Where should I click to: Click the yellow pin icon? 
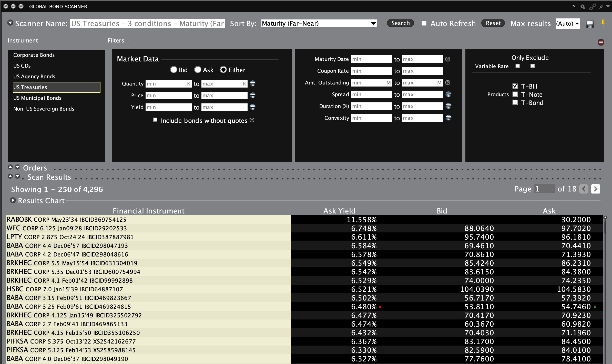click(x=603, y=23)
